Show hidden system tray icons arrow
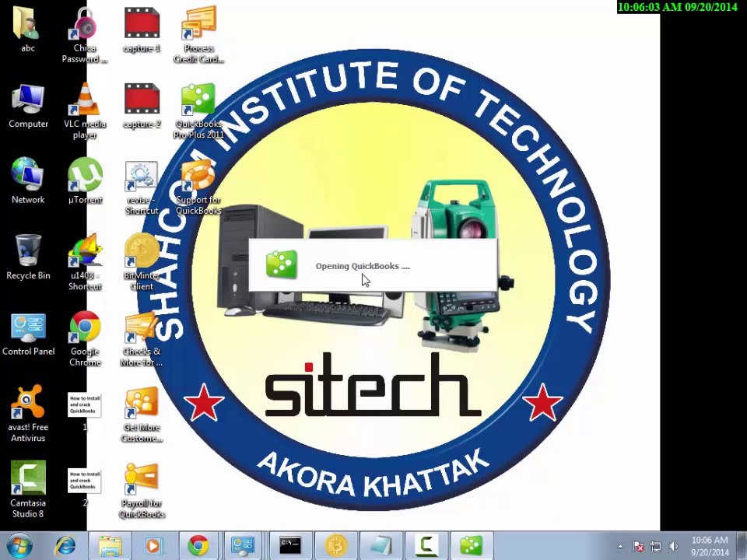 (x=620, y=546)
